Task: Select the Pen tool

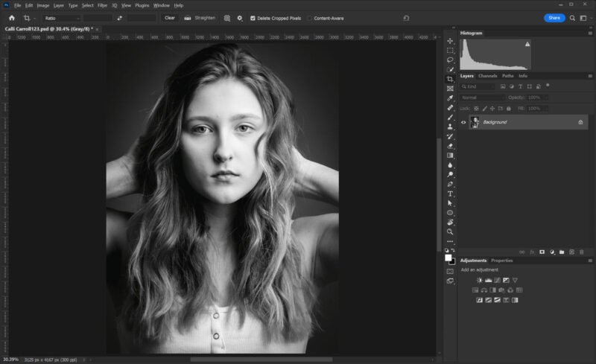Action: point(450,184)
